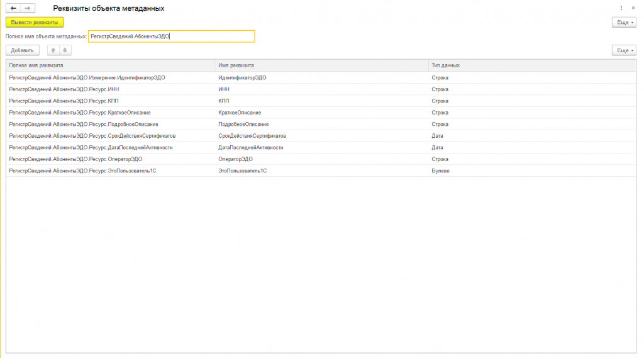Open the three-dot window options menu
The width and height of the screenshot is (644, 358).
pos(621,8)
